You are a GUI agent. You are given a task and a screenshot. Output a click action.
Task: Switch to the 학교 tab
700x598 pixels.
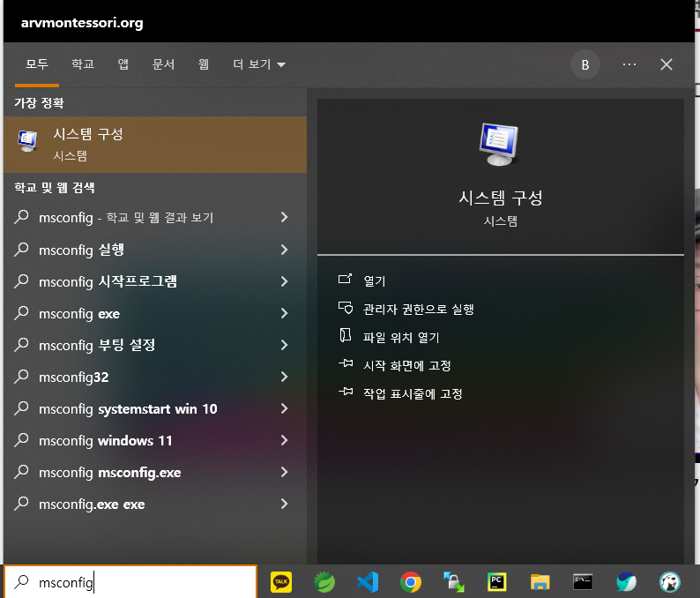coord(83,64)
